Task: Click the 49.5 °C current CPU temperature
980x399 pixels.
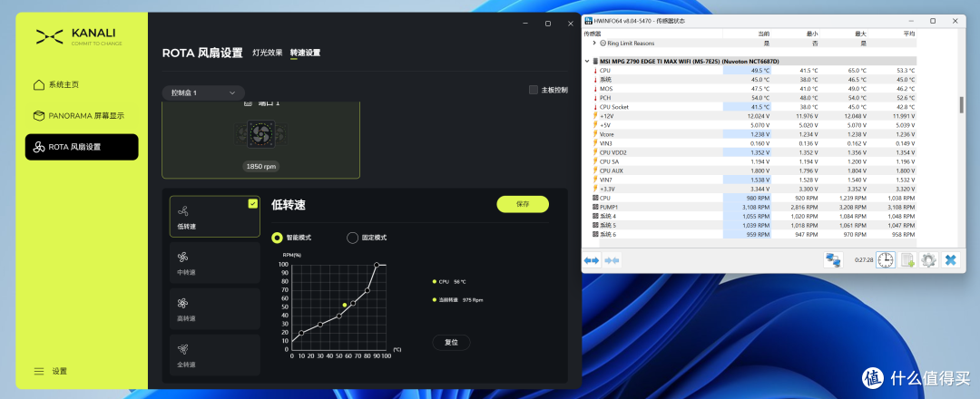Action: pos(760,71)
